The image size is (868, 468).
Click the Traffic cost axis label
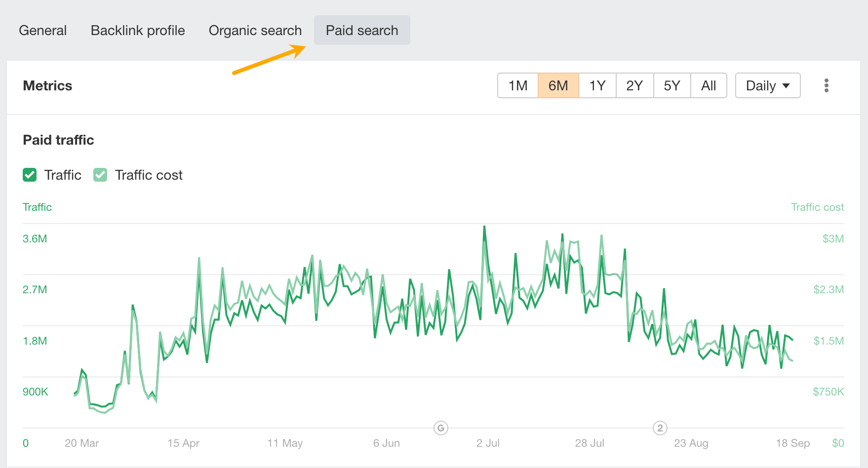click(x=817, y=207)
